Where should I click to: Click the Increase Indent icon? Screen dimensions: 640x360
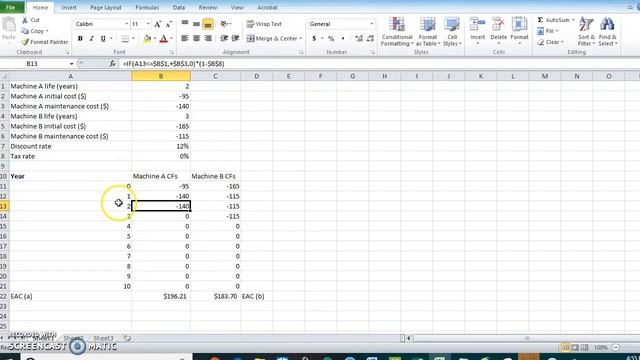click(x=236, y=38)
